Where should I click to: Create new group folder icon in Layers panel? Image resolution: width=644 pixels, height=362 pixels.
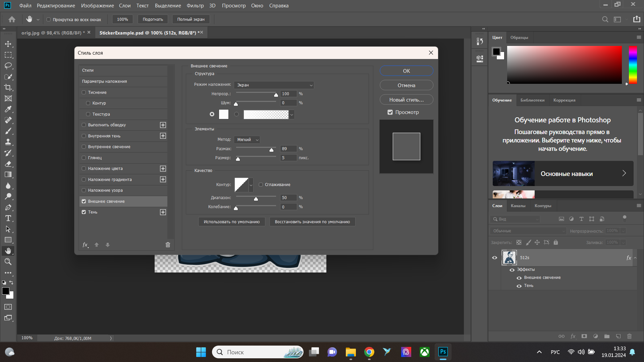tap(607, 336)
